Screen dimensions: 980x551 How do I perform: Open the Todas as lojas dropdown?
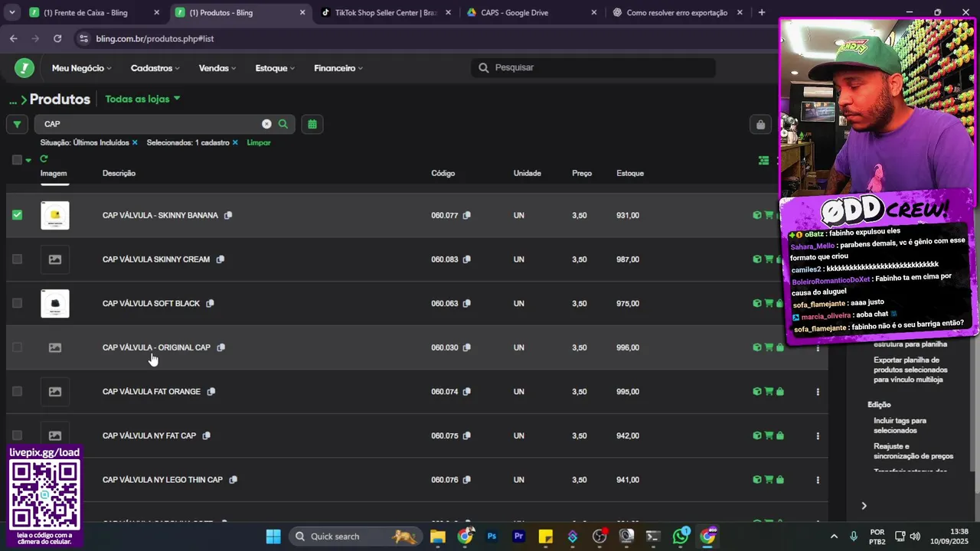point(142,99)
